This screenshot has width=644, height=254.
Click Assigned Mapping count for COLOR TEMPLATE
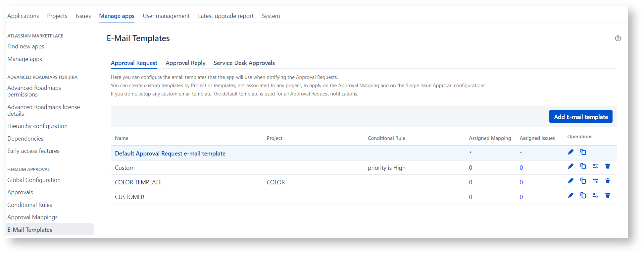471,182
